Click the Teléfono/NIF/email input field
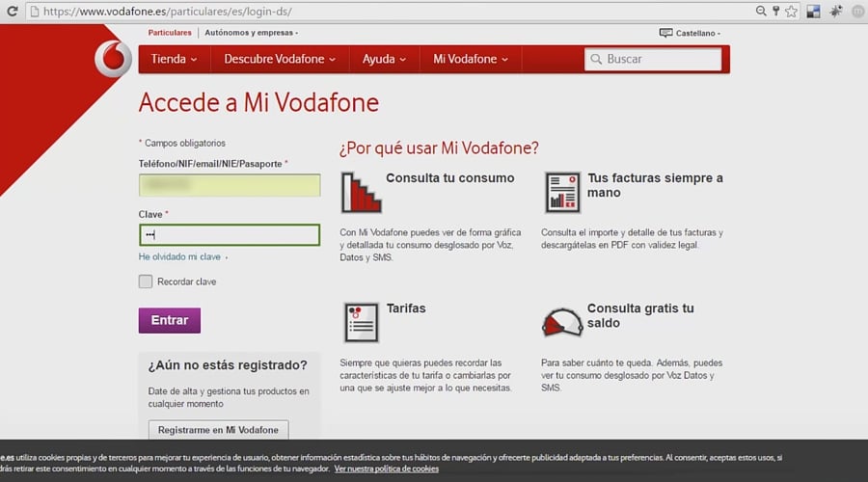The height and width of the screenshot is (482, 868). point(230,185)
